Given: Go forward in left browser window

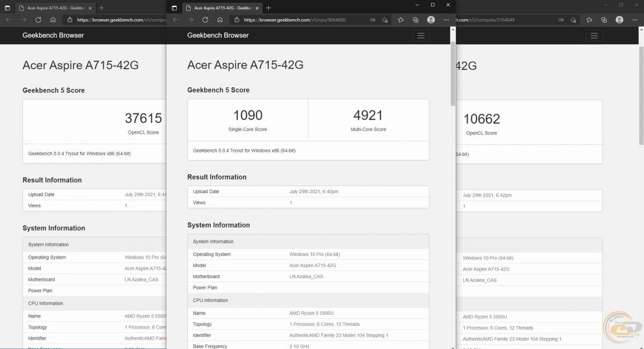Looking at the screenshot, I should coord(23,20).
